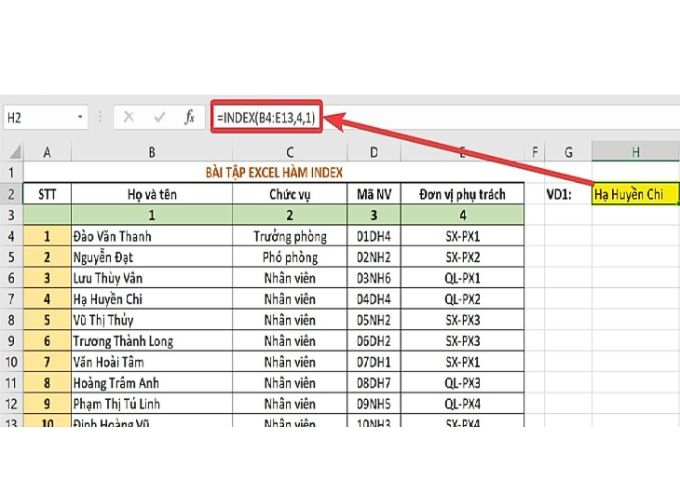Select the column C header
The height and width of the screenshot is (500, 680).
click(287, 152)
